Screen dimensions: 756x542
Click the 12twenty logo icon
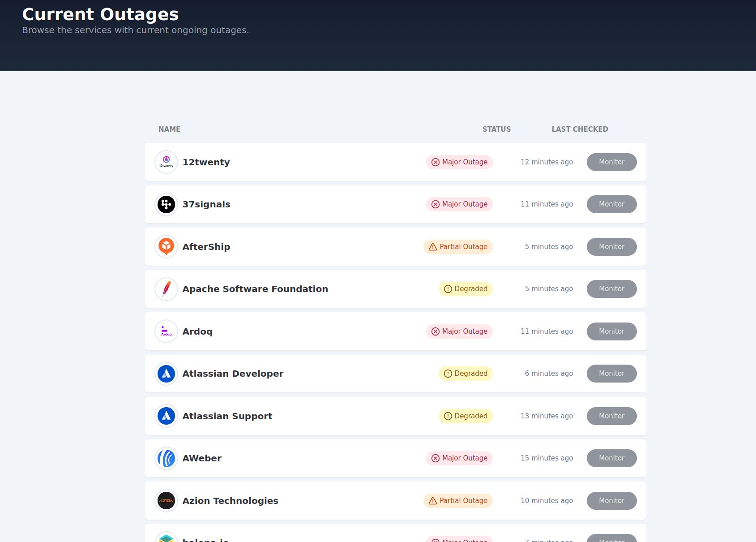[x=166, y=162]
